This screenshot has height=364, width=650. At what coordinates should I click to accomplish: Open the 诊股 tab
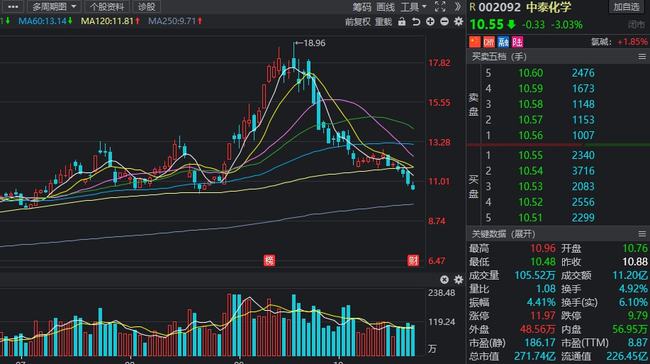point(146,7)
